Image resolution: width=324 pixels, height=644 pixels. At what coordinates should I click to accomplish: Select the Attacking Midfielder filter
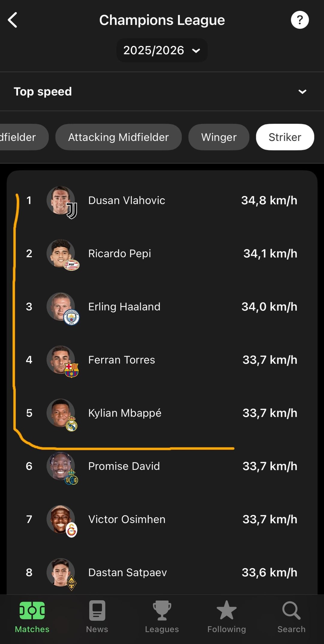(x=118, y=137)
